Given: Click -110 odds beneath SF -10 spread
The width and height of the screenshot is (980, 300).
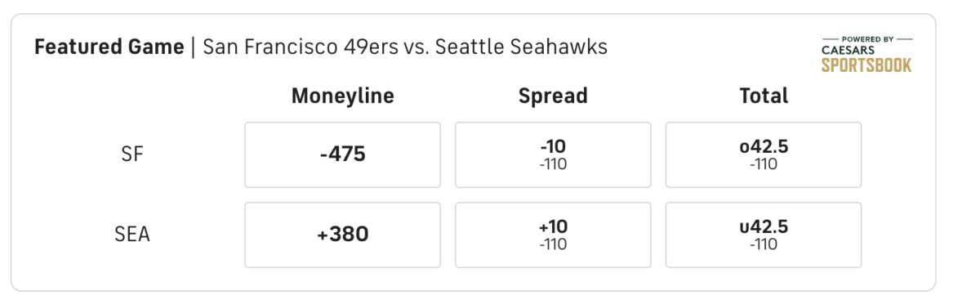Looking at the screenshot, I should (553, 164).
